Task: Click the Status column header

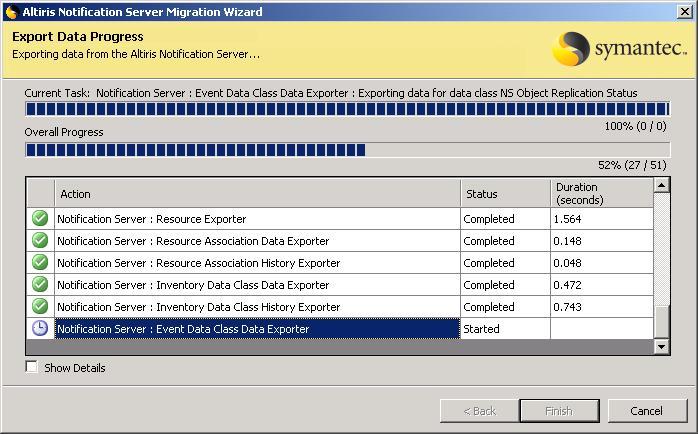Action: pyautogui.click(x=504, y=194)
